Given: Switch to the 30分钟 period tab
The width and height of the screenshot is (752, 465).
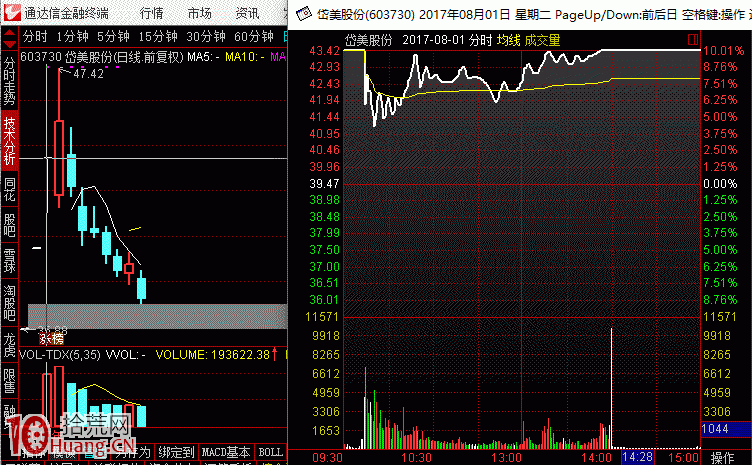Looking at the screenshot, I should [206, 36].
